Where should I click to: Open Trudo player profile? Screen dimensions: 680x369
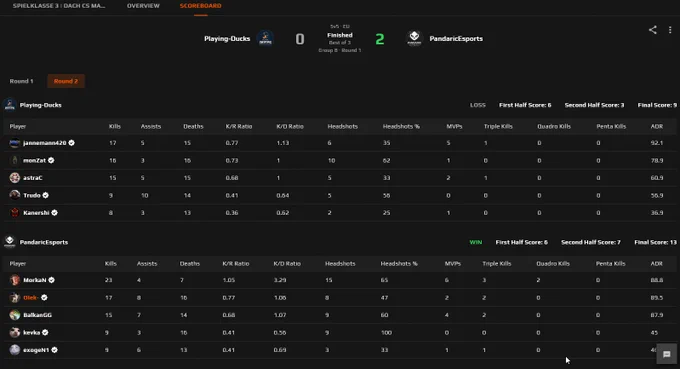point(32,195)
